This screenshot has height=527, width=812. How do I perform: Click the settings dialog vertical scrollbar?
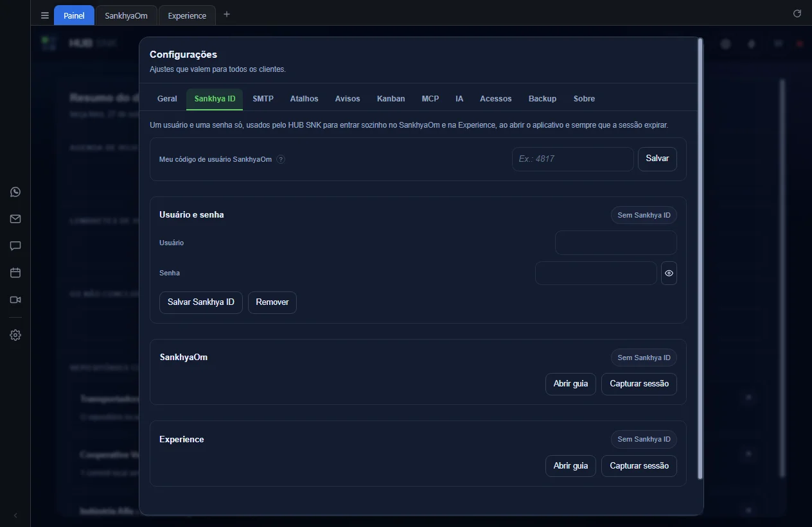[x=700, y=259]
